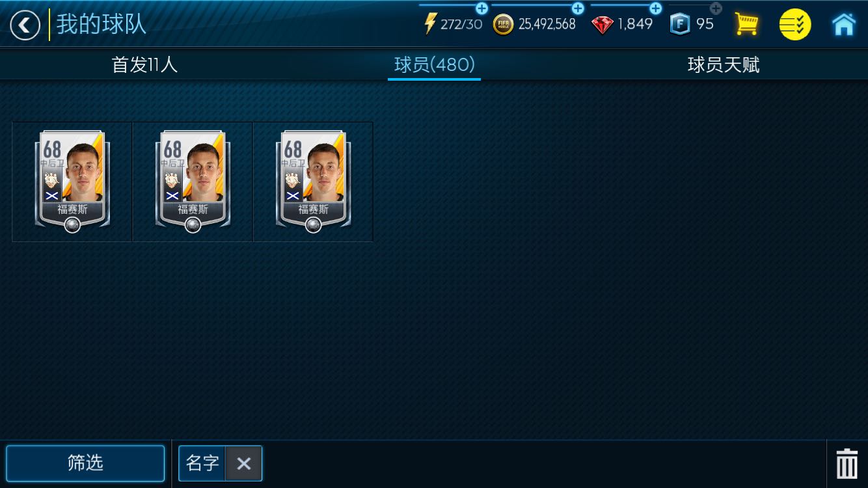
Task: Select the second 福赛斯 player card
Action: coord(193,182)
